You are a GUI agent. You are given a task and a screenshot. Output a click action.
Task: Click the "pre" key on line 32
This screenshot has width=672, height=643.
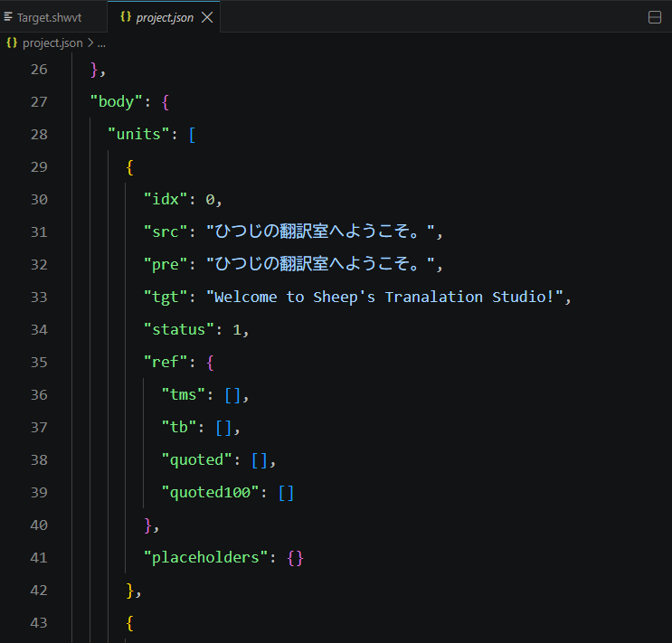pos(165,264)
